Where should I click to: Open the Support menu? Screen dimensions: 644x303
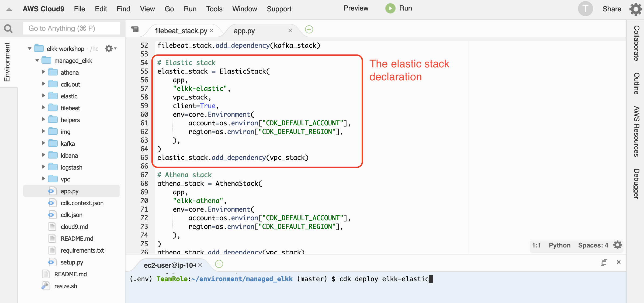point(279,9)
